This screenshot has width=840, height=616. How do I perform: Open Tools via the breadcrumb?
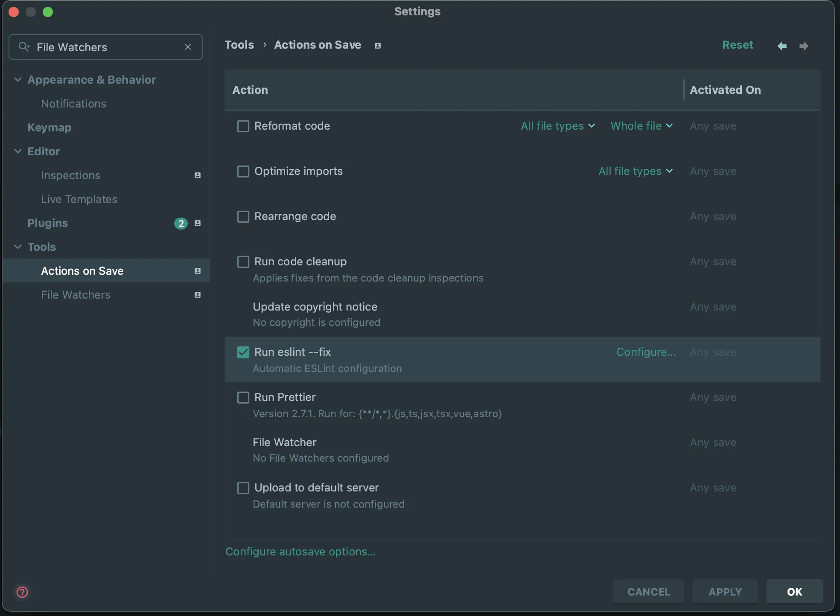(x=239, y=45)
